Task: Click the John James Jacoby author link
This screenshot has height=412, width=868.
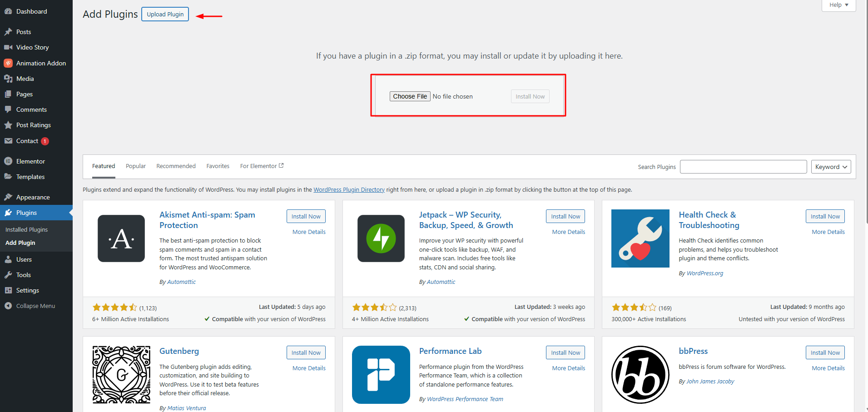Action: (710, 382)
